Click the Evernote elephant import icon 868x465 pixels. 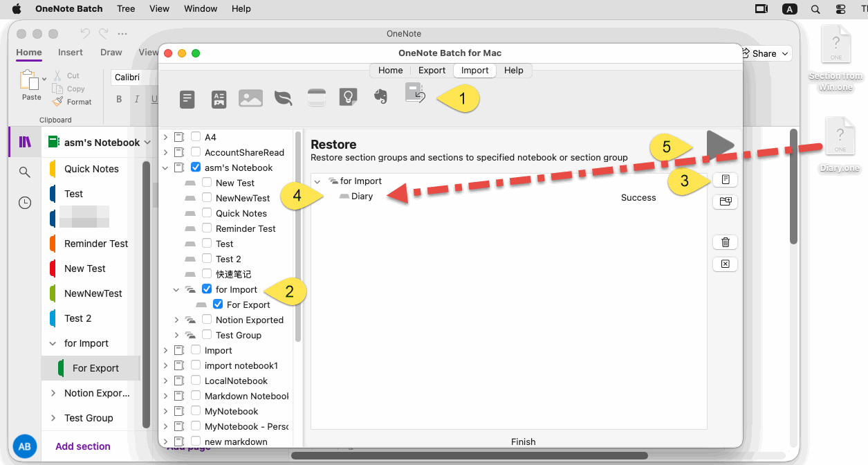click(x=380, y=98)
